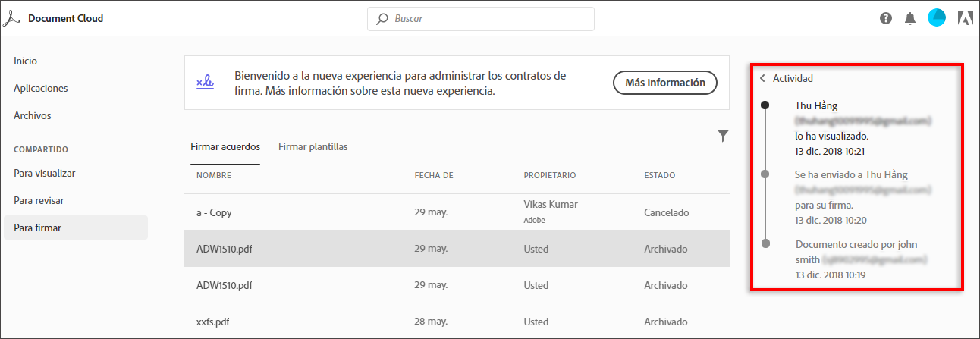Image resolution: width=980 pixels, height=339 pixels.
Task: Select the 'a - Copy' agreement row
Action: point(215,212)
